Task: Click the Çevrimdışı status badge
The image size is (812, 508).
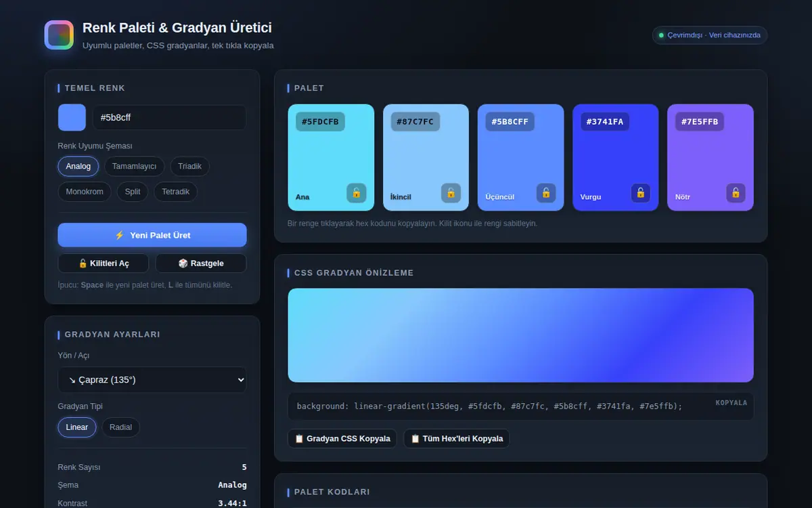Action: [710, 35]
